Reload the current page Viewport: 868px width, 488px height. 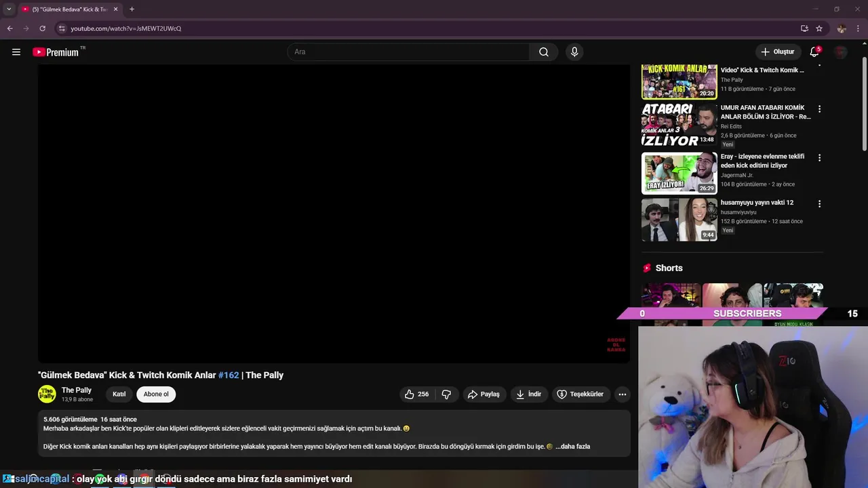42,28
